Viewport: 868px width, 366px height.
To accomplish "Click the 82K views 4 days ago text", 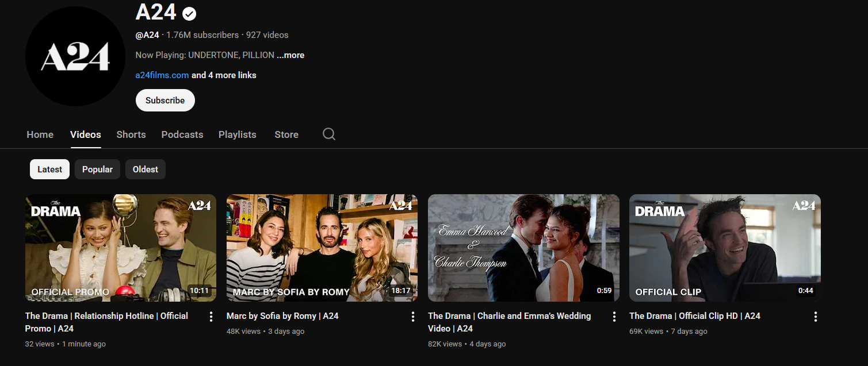I will pos(467,344).
